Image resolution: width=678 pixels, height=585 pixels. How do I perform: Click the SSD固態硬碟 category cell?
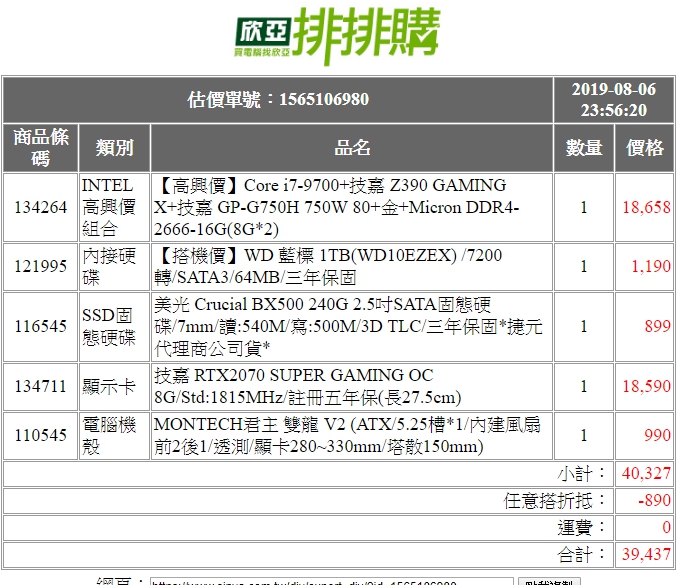(x=114, y=326)
